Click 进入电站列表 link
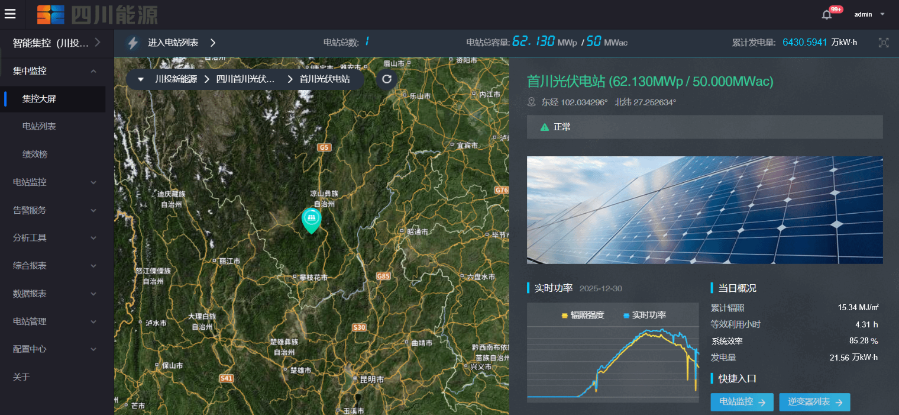 [x=173, y=43]
